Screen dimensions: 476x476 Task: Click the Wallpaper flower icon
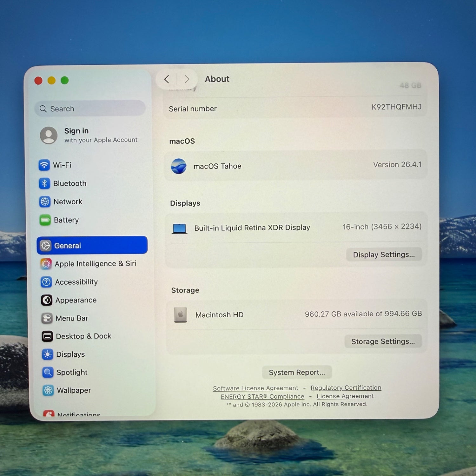coord(48,390)
